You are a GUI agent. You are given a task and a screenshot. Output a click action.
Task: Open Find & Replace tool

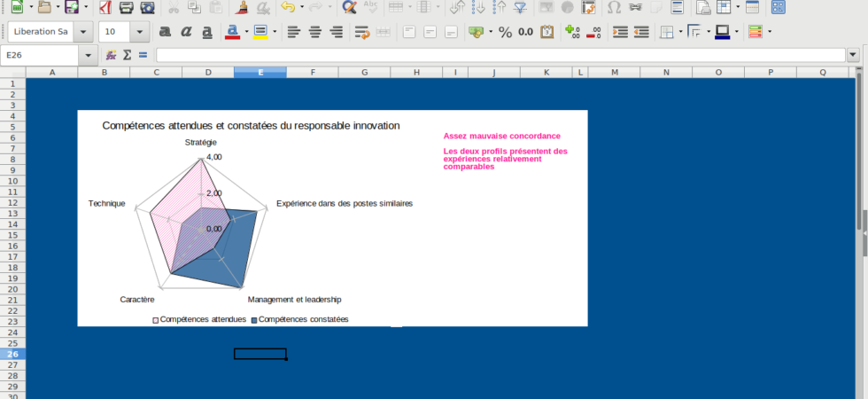[349, 8]
